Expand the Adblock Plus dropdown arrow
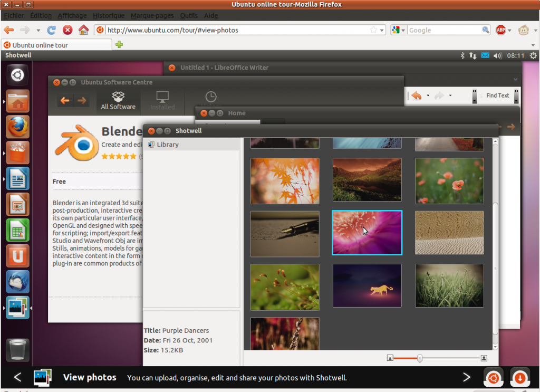Image resolution: width=540 pixels, height=392 pixels. [509, 30]
